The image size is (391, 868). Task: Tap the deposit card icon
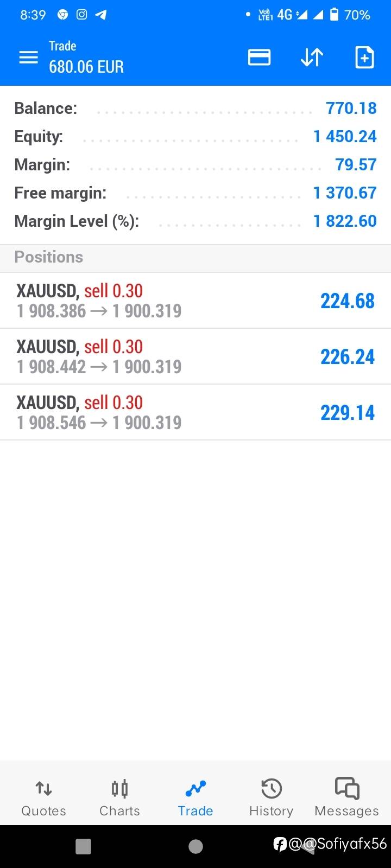(259, 57)
